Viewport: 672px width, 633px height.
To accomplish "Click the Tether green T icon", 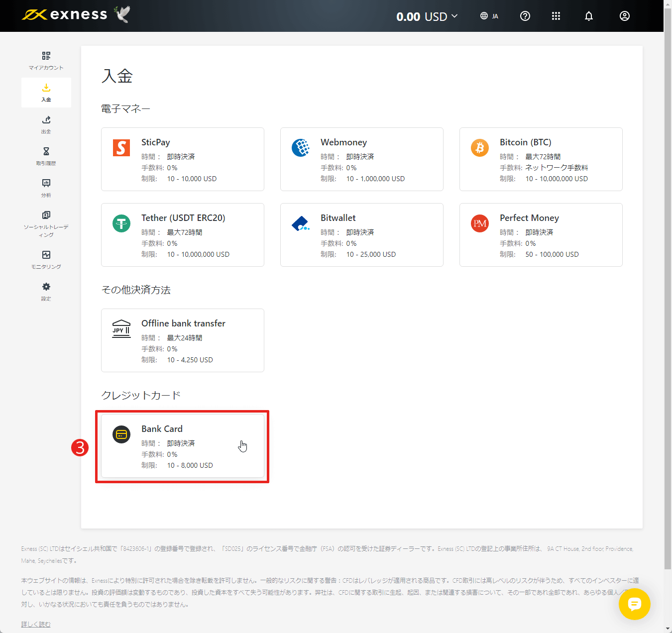I will coord(121,223).
